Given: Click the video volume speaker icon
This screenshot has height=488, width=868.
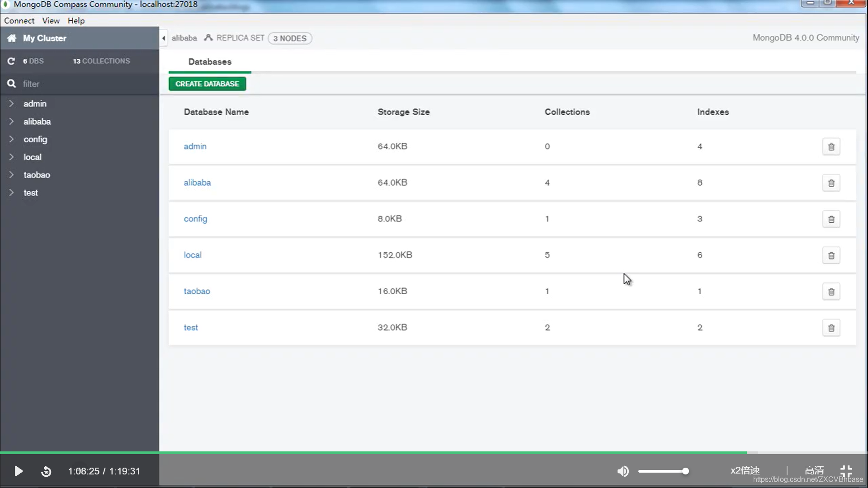Looking at the screenshot, I should pos(623,471).
